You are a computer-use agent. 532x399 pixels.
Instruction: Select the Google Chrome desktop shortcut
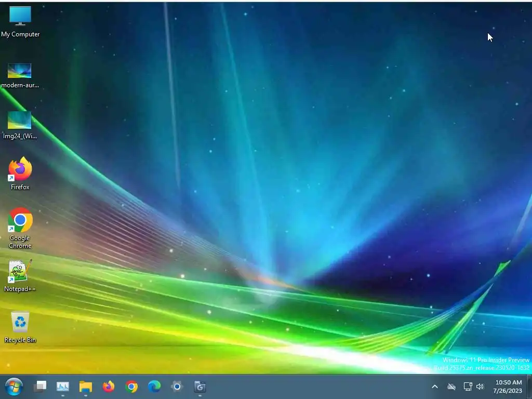coord(20,228)
